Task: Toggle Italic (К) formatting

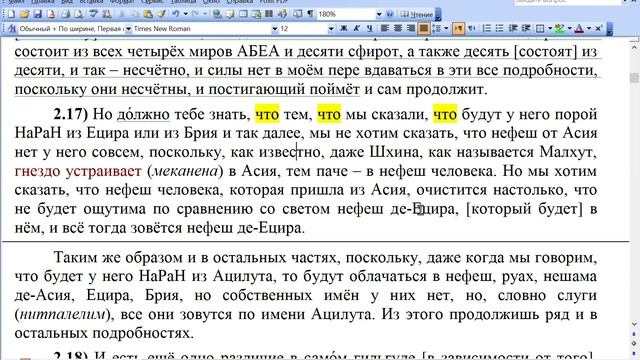Action: point(356,28)
